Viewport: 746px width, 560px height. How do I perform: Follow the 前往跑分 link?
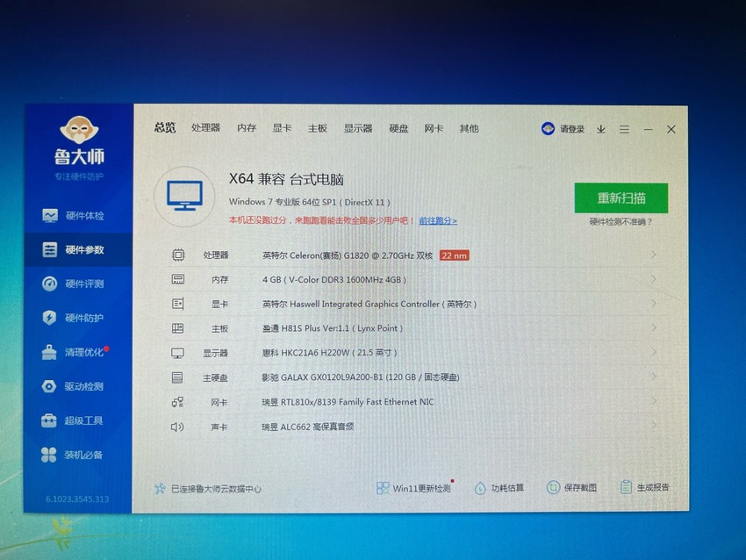(x=438, y=221)
